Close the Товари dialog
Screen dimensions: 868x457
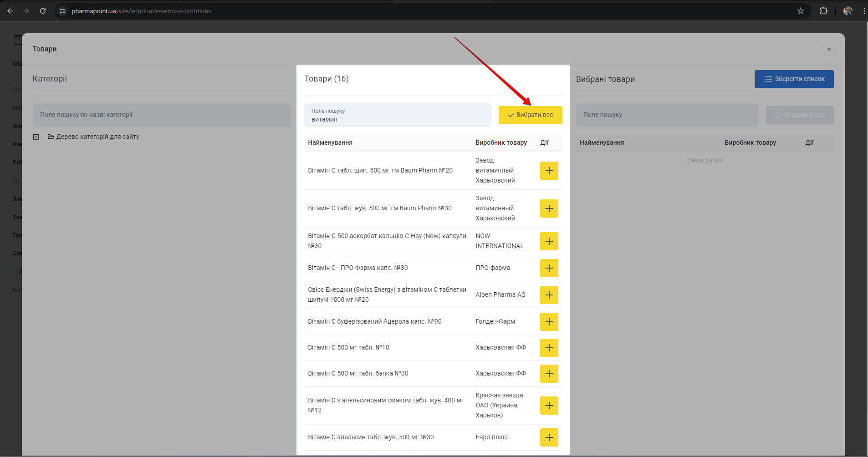[x=828, y=49]
